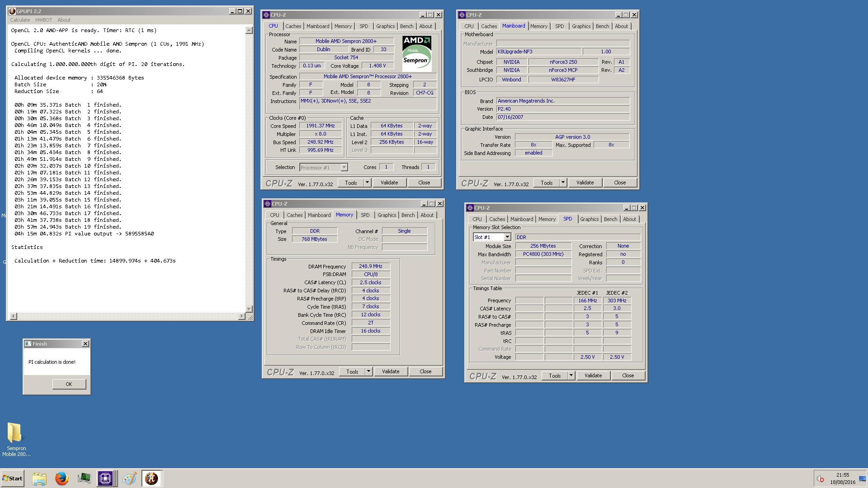Screen dimensions: 868x488
Task: Click Validate in the Memory window
Action: point(391,371)
